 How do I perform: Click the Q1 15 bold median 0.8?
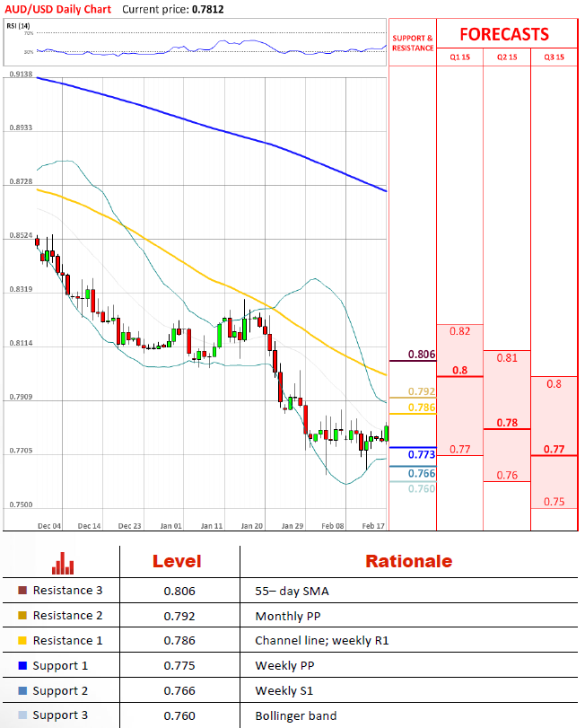click(x=459, y=370)
